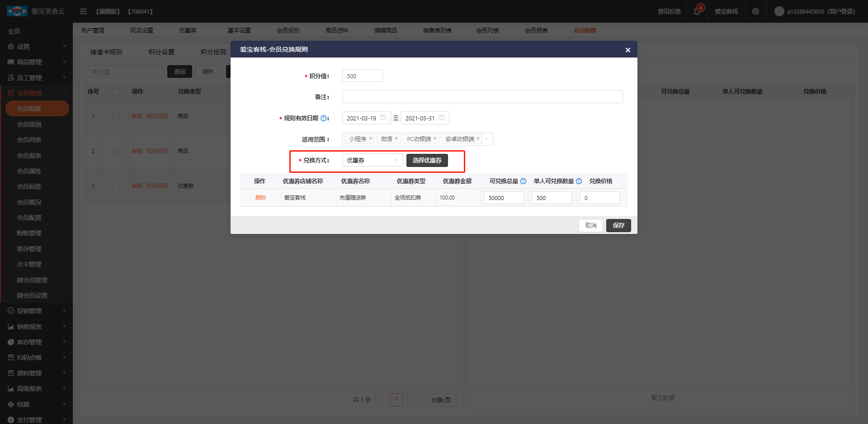Toggle the select-all checkbox in table header
This screenshot has height=424, width=868.
tap(115, 92)
